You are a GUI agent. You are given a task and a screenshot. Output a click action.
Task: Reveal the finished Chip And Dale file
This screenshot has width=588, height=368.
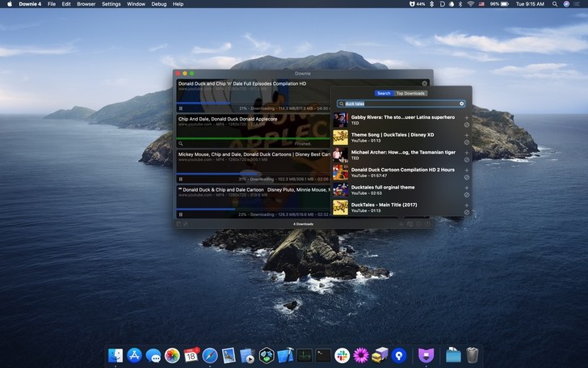[180, 143]
